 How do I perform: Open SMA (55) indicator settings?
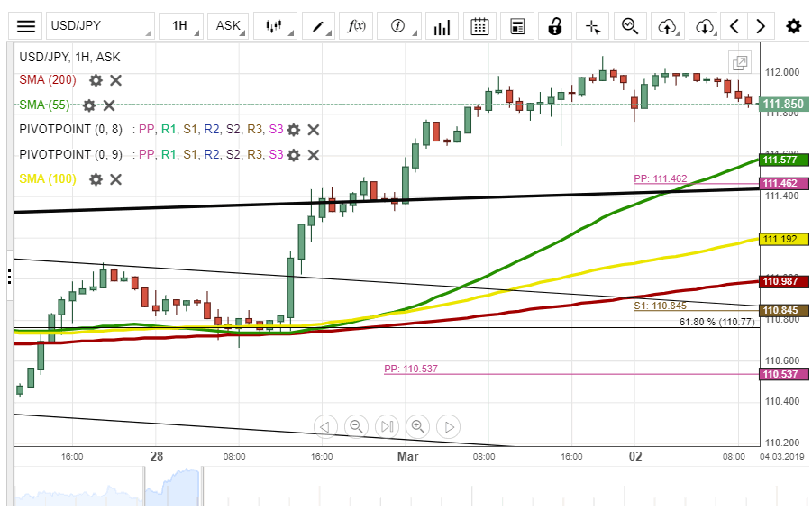[89, 105]
